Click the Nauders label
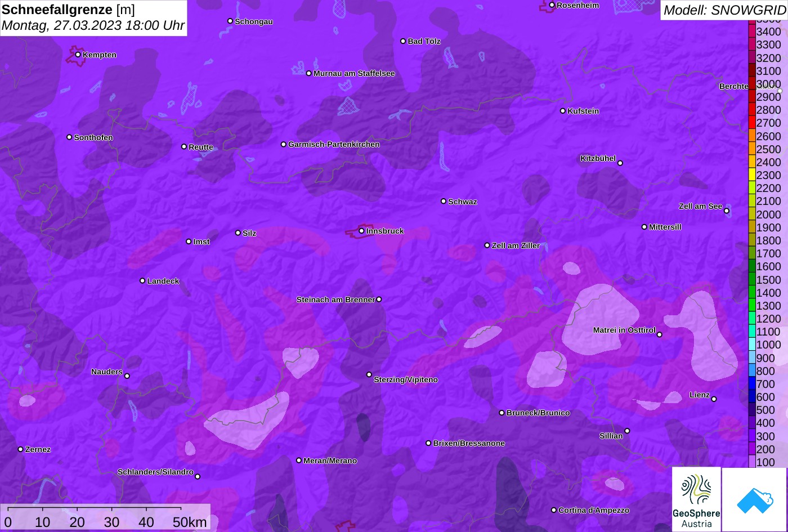This screenshot has height=532, width=788. pyautogui.click(x=107, y=372)
